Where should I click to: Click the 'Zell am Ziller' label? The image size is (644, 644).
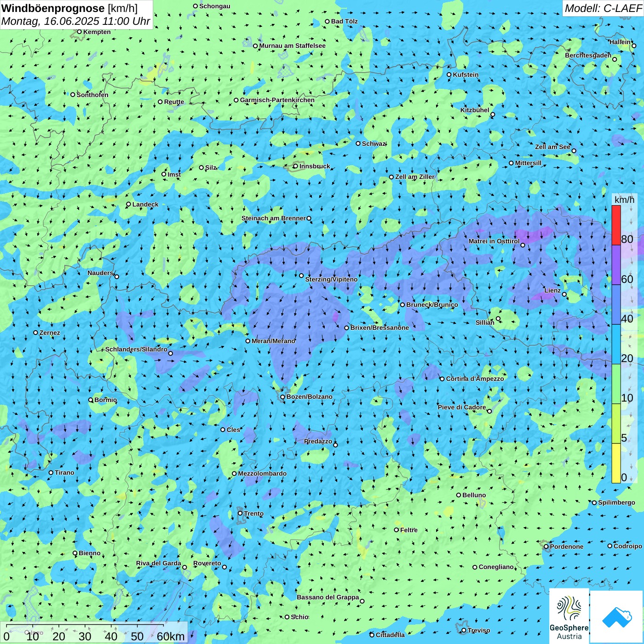point(415,177)
